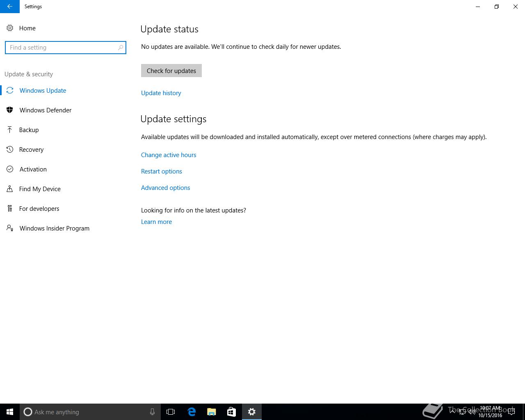Open the Update history link

tap(161, 93)
